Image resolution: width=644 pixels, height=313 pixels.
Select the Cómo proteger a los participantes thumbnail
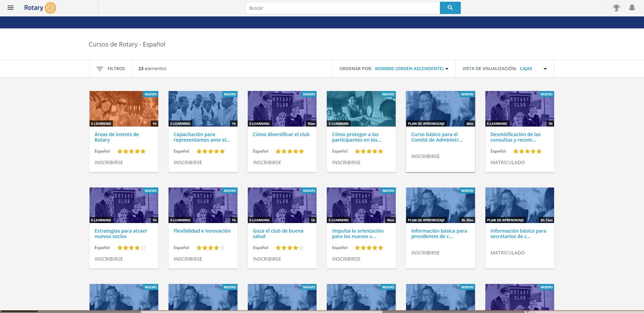click(361, 109)
